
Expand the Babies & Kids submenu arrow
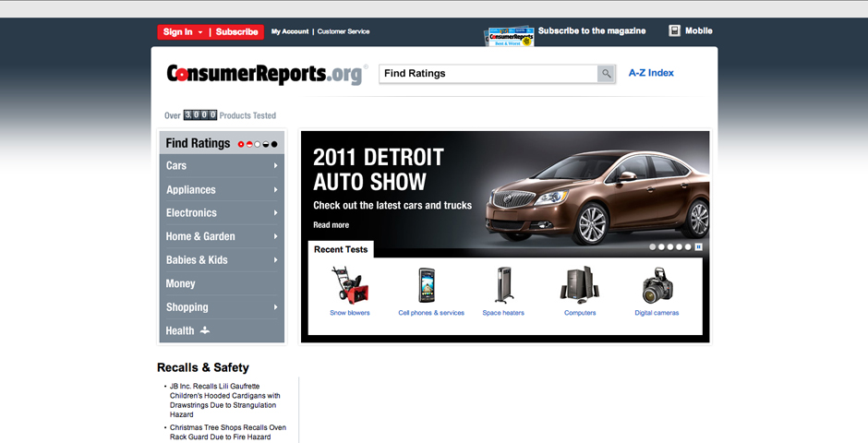(x=275, y=260)
